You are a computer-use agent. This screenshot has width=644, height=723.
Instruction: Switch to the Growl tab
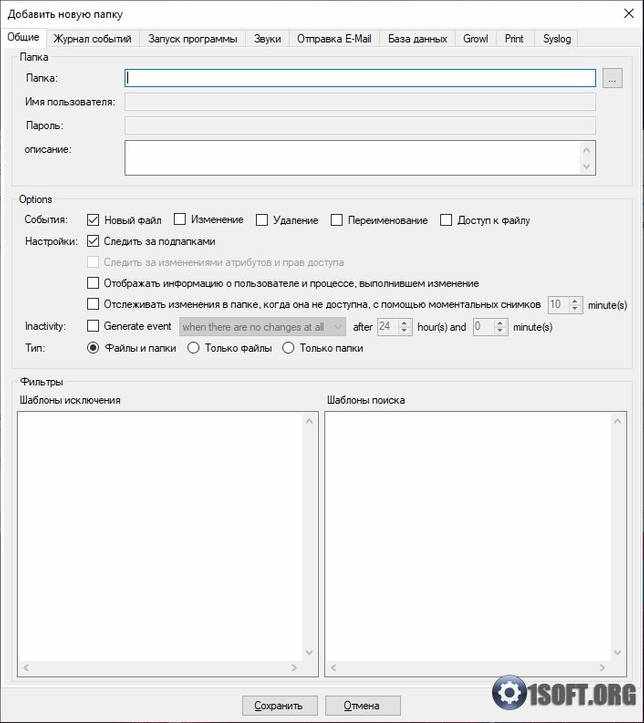pos(476,39)
